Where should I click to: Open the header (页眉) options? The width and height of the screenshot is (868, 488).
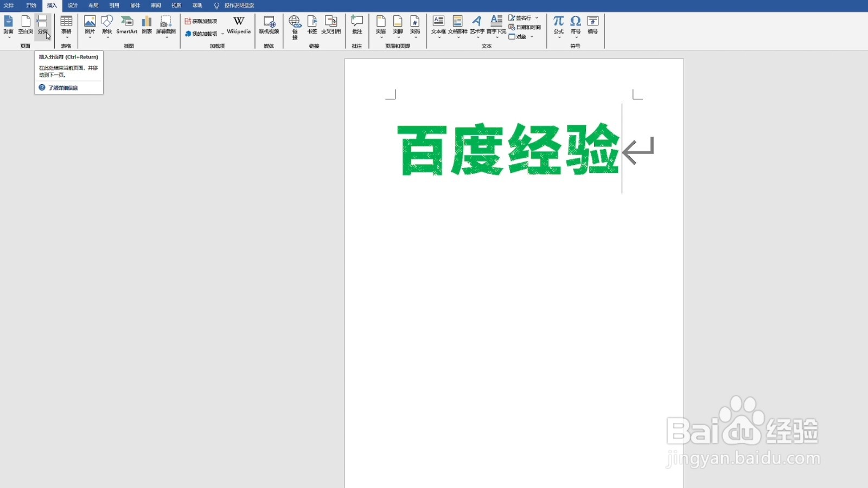(381, 26)
